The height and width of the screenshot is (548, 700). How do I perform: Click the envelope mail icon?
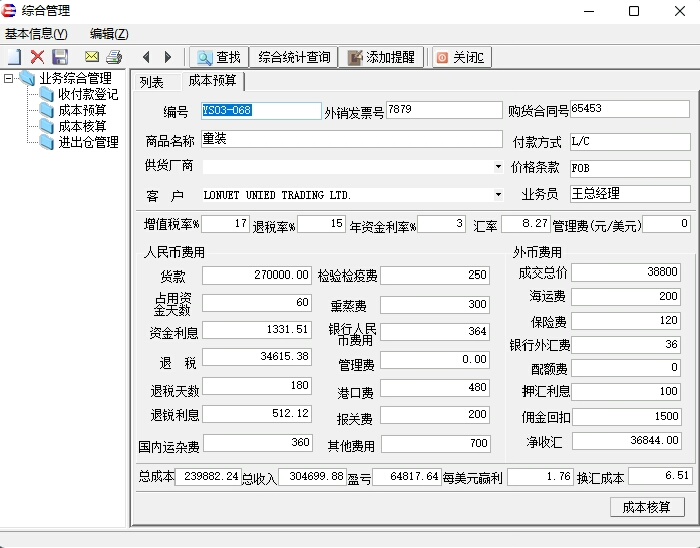click(x=92, y=57)
